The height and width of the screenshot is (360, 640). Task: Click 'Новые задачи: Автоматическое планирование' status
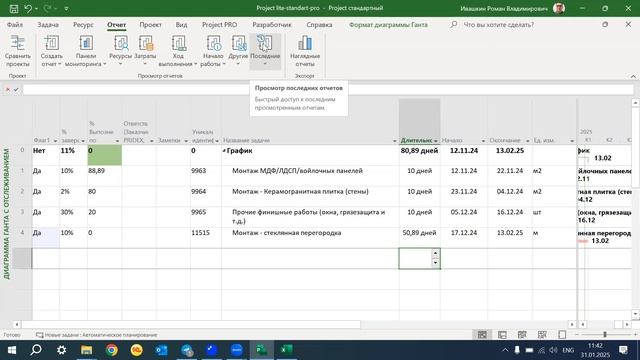97,335
